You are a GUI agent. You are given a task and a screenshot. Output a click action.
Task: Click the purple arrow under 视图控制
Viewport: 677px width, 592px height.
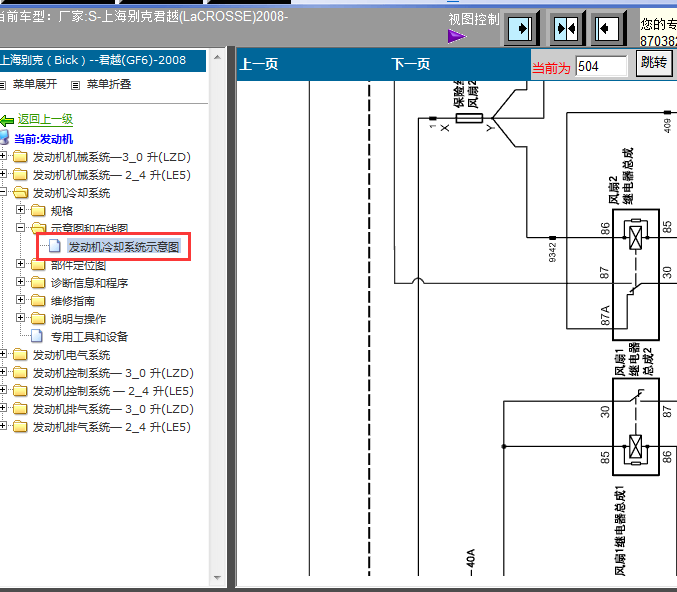[x=457, y=36]
